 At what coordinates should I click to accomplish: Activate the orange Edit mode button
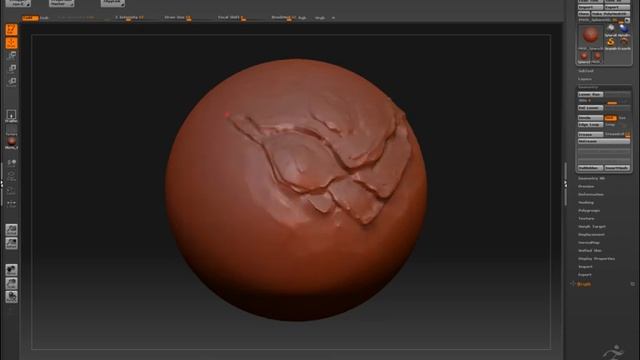tap(11, 29)
